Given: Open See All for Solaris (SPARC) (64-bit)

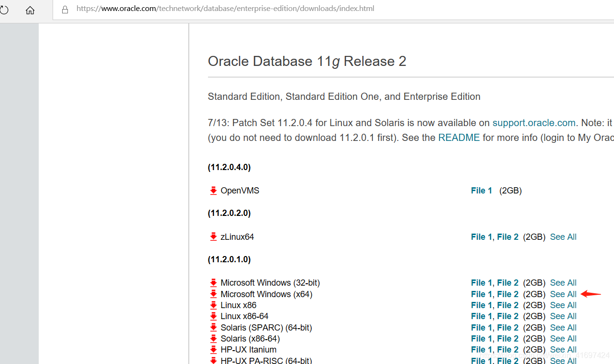Looking at the screenshot, I should point(563,328).
